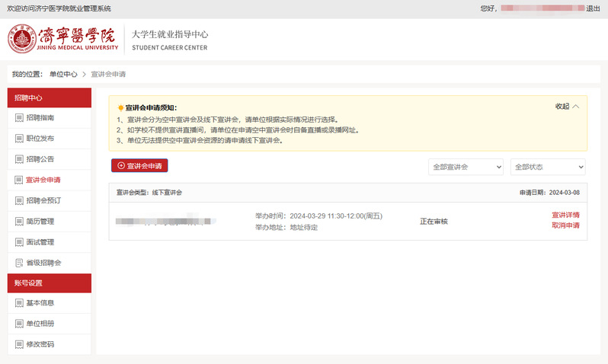Click the red 宣讲会申请 button
This screenshot has height=364, width=608.
139,165
